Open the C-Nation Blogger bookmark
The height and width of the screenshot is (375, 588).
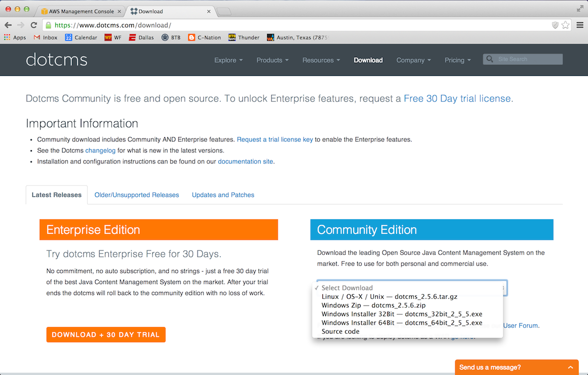coord(204,37)
